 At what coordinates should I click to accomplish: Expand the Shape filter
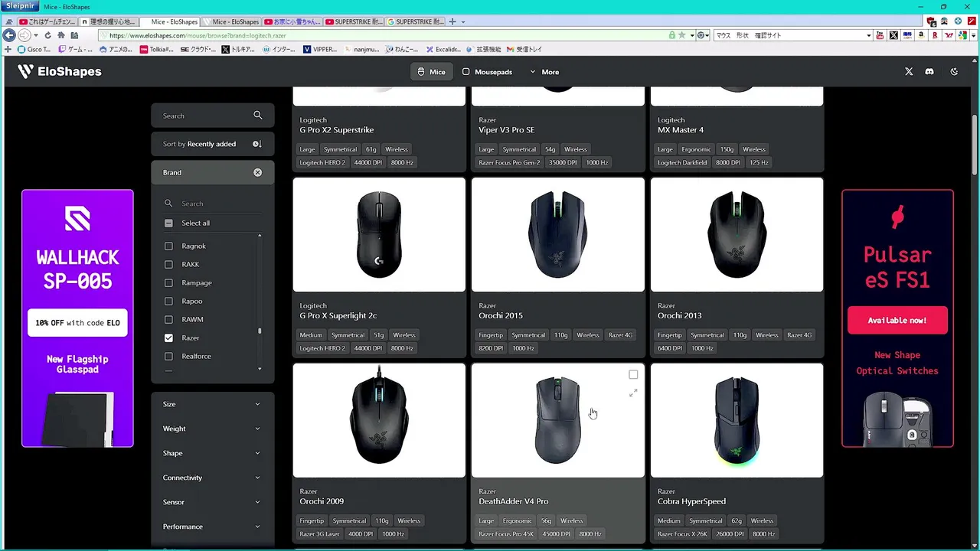[213, 453]
